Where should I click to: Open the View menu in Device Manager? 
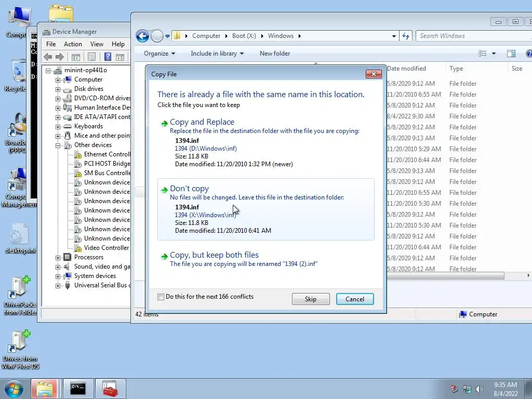click(97, 44)
